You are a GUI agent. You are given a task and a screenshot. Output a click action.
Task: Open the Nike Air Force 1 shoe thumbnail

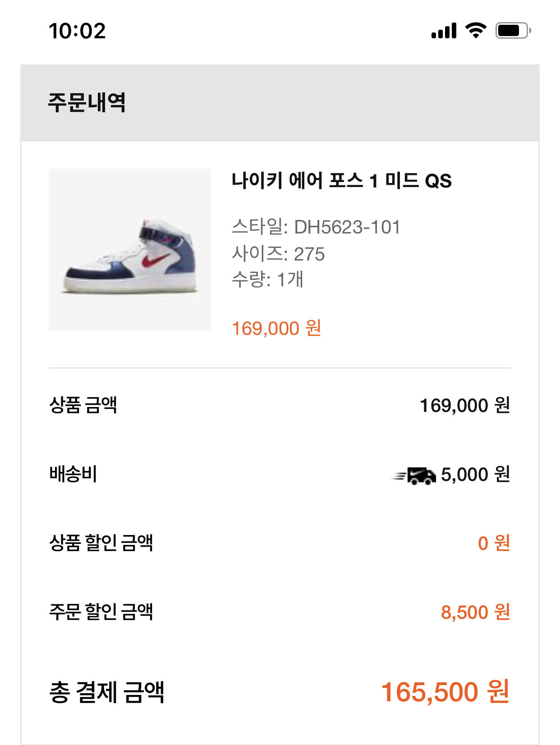pos(130,250)
